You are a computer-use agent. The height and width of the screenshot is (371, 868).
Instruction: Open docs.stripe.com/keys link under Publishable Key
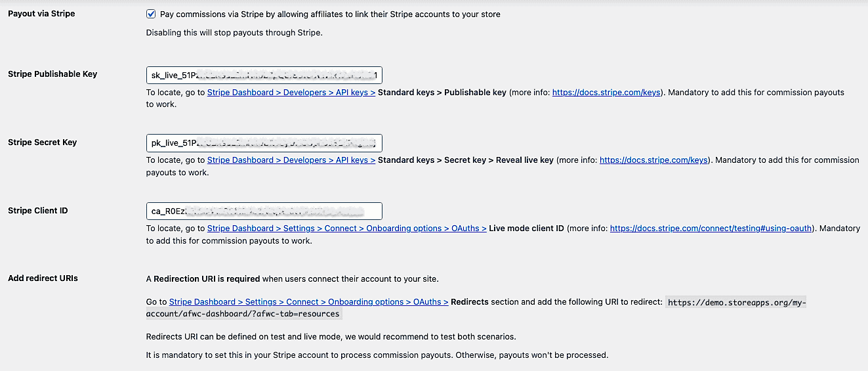tap(607, 93)
